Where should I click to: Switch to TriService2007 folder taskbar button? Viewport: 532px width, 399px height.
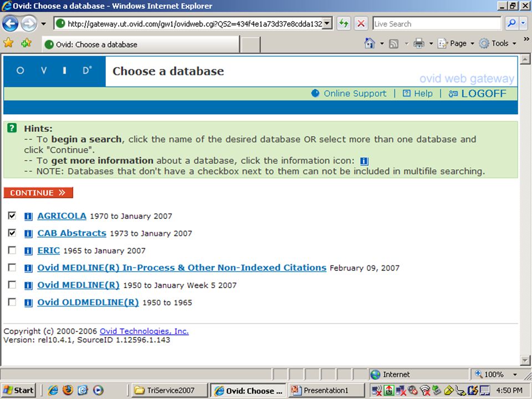coord(170,390)
